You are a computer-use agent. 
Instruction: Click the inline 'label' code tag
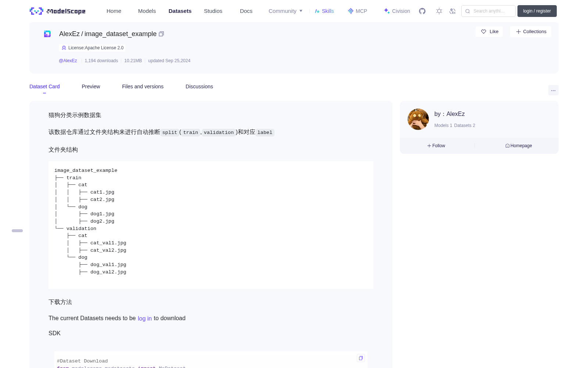265,132
